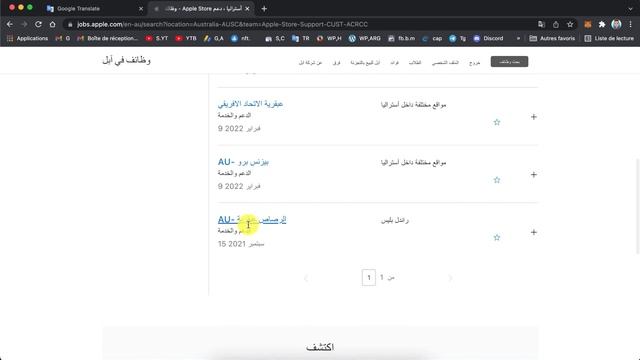Bookmark this page with the star icon
This screenshot has width=640, height=360.
[570, 24]
